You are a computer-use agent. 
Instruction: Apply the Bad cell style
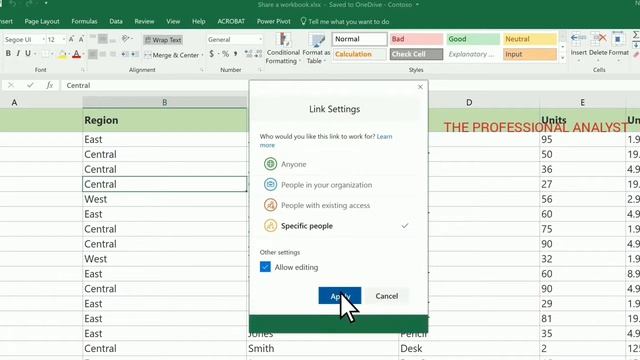point(416,39)
